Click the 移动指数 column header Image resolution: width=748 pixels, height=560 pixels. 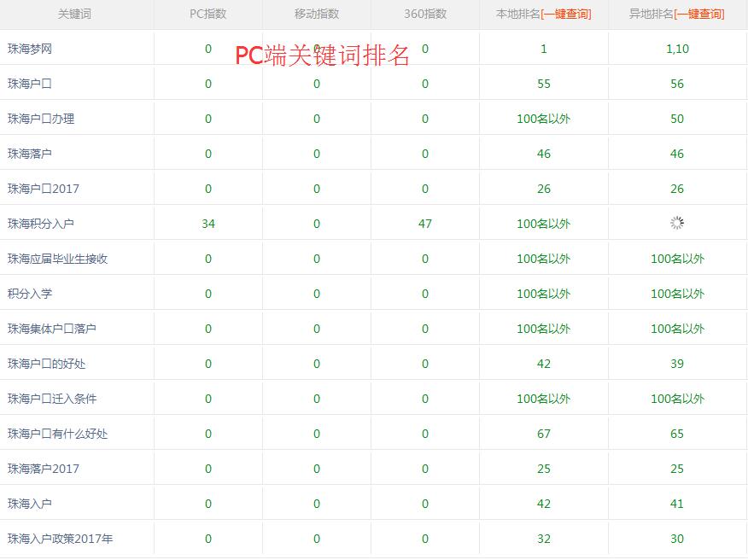click(316, 14)
